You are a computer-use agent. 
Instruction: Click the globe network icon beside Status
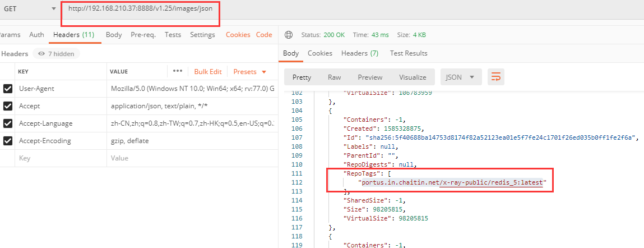tap(289, 35)
